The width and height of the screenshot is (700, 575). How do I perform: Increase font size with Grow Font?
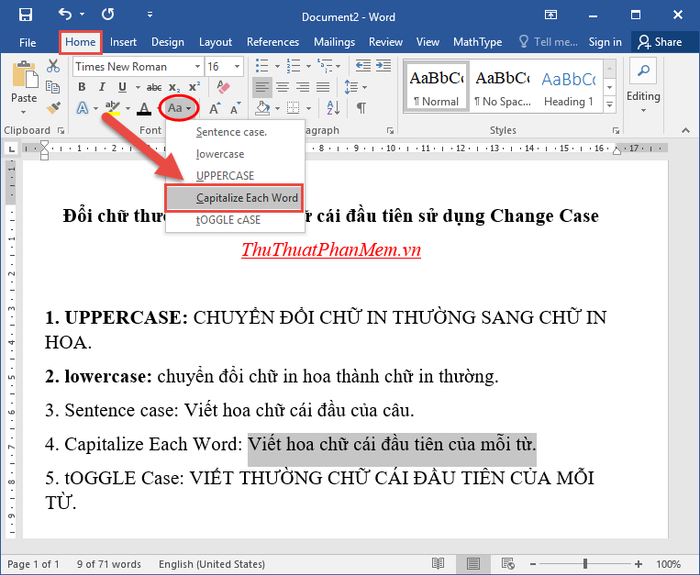pos(215,108)
